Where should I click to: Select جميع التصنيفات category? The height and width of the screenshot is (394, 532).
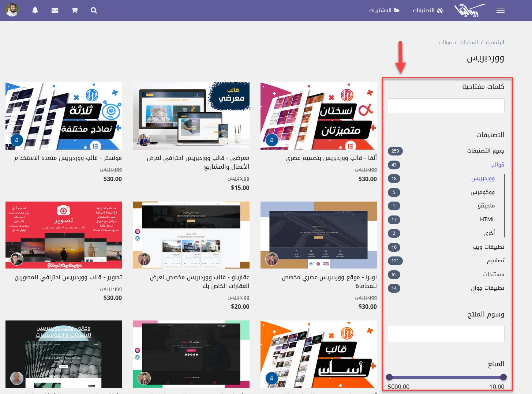(485, 151)
